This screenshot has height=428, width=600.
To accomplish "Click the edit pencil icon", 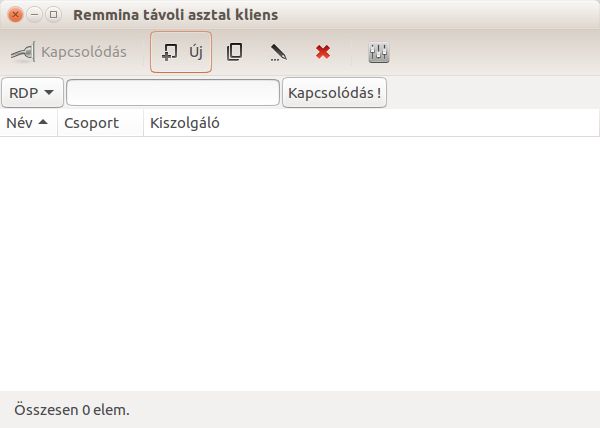I will pyautogui.click(x=278, y=52).
